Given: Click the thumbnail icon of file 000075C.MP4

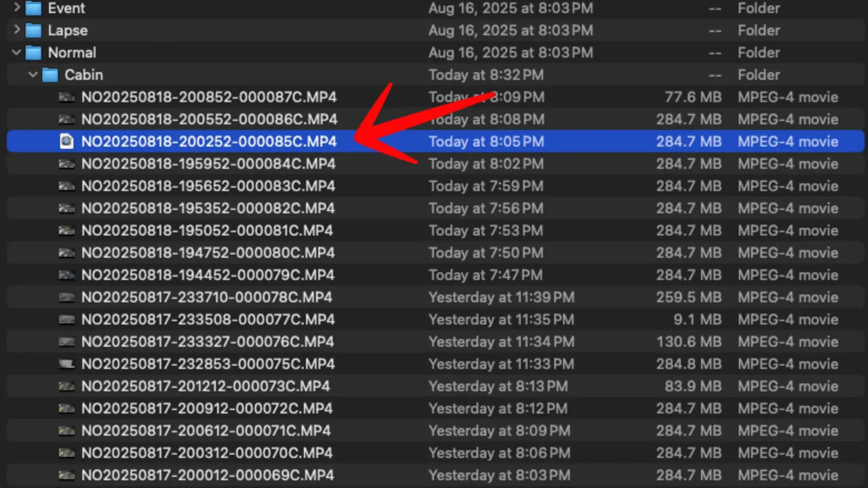Looking at the screenshot, I should 66,364.
